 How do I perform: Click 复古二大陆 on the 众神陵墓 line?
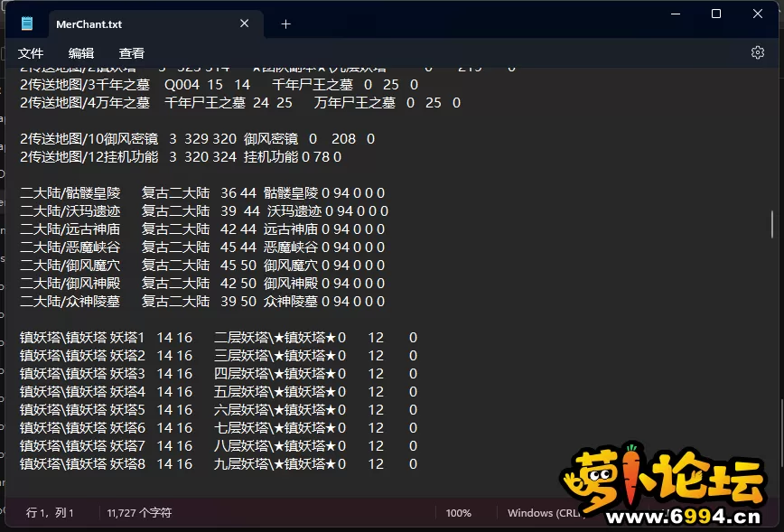[175, 301]
